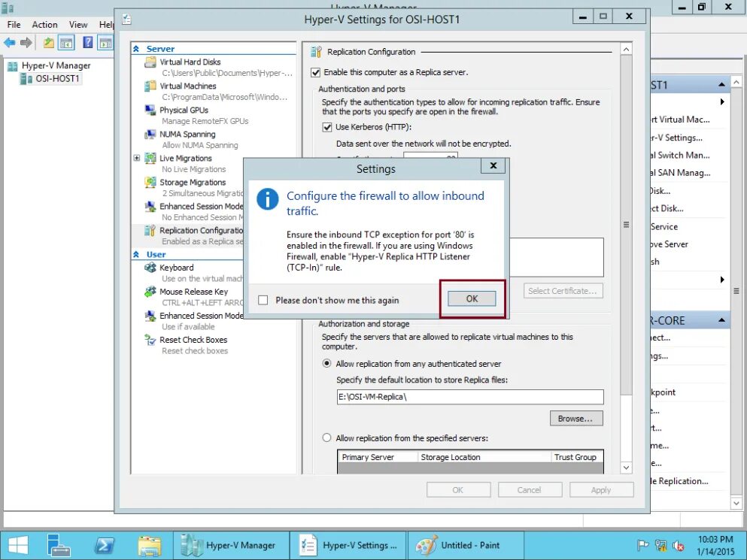
Task: Click the Show/Hide Console Tree toolbar icon
Action: click(66, 42)
